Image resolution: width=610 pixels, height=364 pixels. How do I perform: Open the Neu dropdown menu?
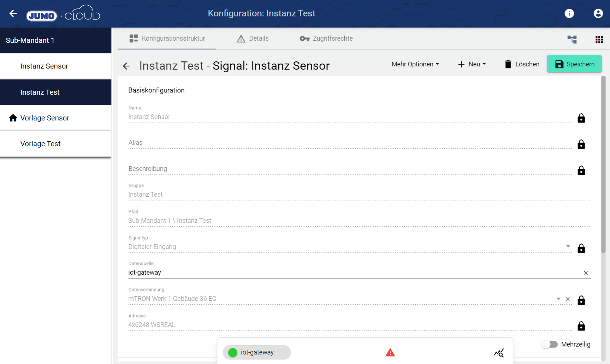[472, 64]
